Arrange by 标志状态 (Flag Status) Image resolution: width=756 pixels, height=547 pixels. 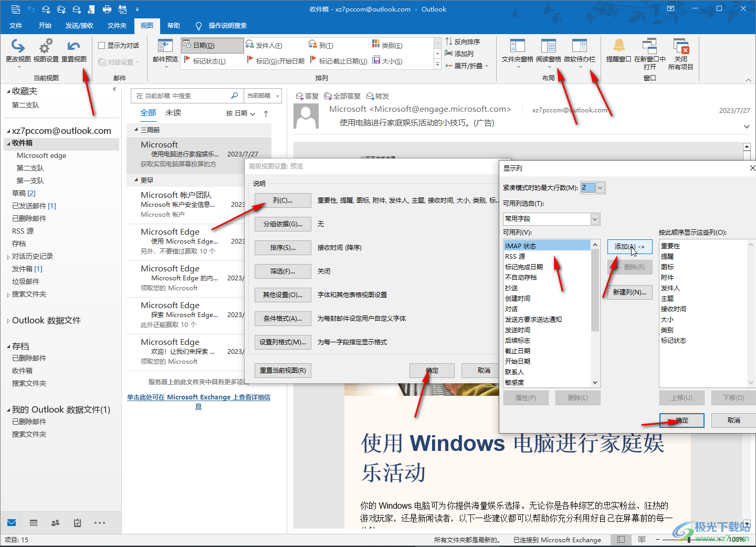point(204,61)
